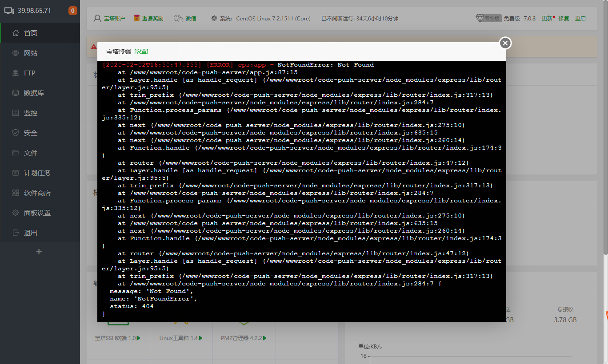Click the orange 0 notification badge
Viewport: 608px width, 364px height.
73,11
